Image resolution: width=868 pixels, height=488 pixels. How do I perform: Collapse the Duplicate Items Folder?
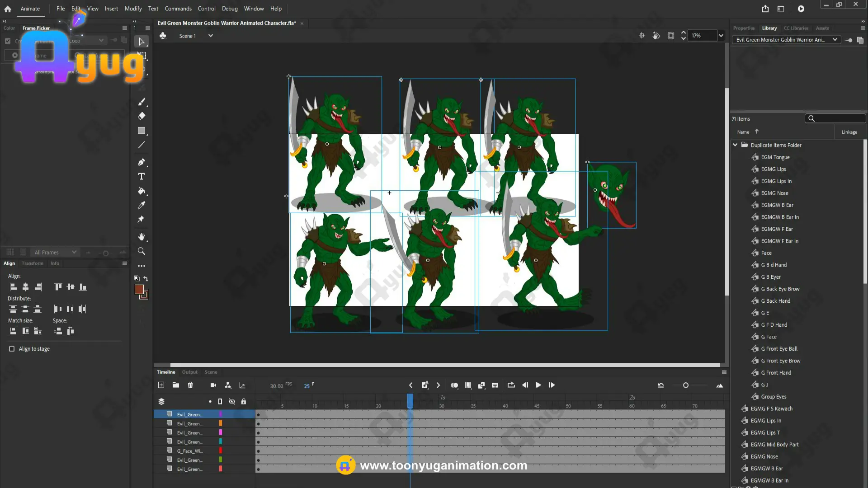[x=735, y=145]
